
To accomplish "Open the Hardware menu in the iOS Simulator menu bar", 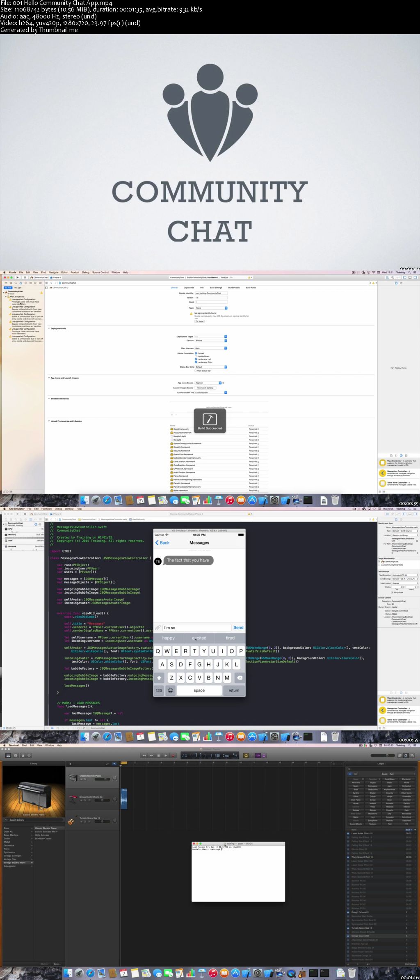I will pyautogui.click(x=47, y=509).
